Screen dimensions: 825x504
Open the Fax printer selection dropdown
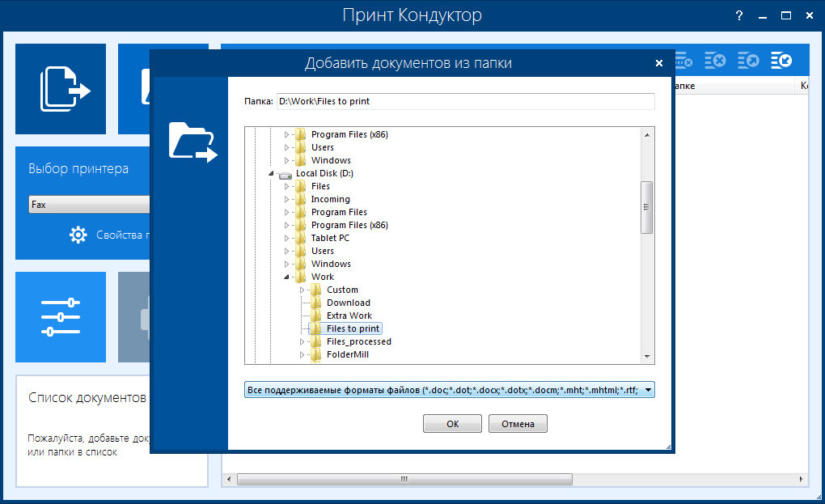tap(90, 205)
